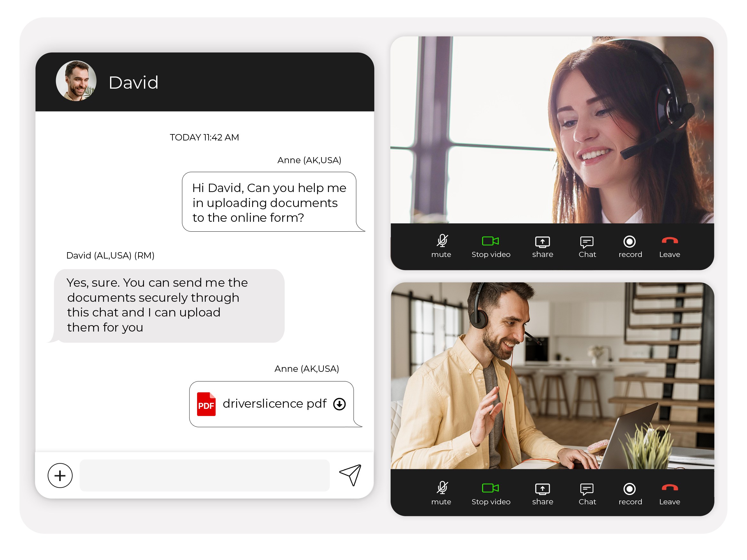Viewport: 747px width, 560px height.
Task: Select 'Anne (AK,USA)' label above PDF attachment
Action: pyautogui.click(x=306, y=369)
